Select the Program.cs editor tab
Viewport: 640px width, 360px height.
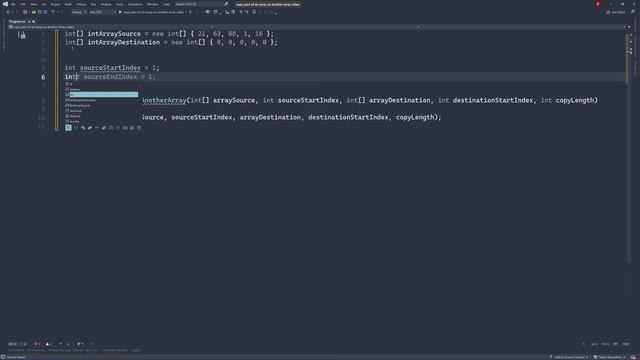(x=17, y=21)
